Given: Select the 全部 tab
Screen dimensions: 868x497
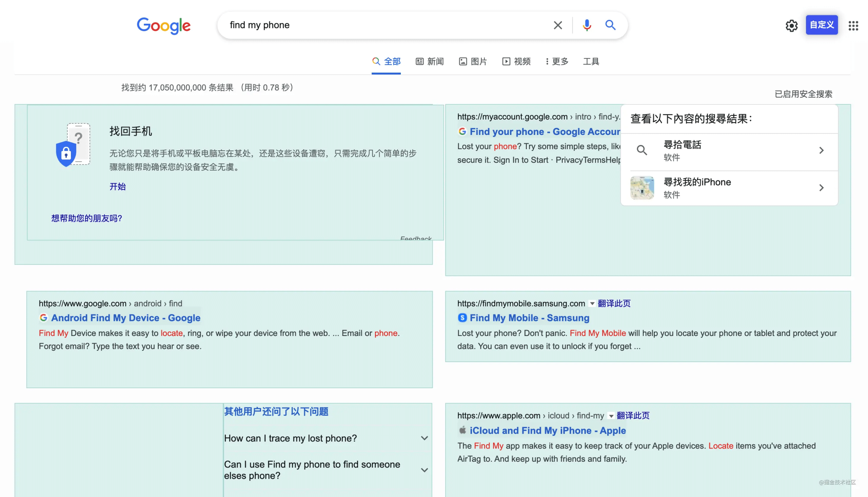Looking at the screenshot, I should [x=386, y=61].
